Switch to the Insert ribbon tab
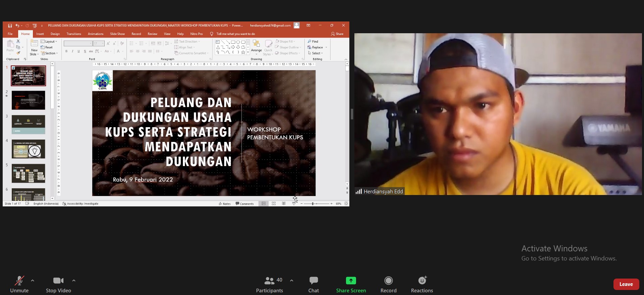 40,34
